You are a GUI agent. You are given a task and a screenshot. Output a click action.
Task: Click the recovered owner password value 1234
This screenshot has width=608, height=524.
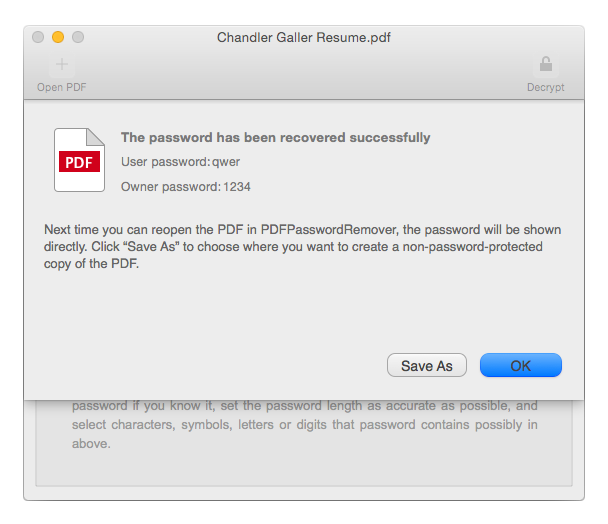237,187
